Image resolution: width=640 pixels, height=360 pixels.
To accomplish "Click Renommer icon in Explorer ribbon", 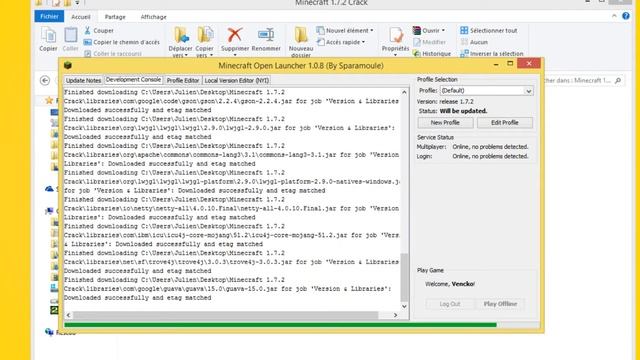I will point(266,35).
